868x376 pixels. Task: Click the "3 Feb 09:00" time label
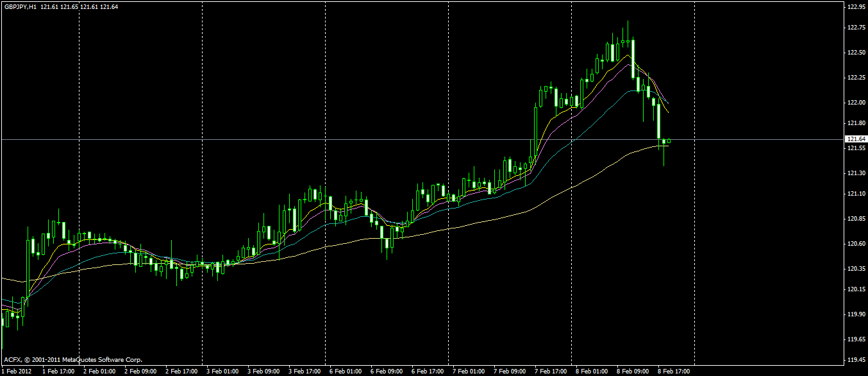263,371
